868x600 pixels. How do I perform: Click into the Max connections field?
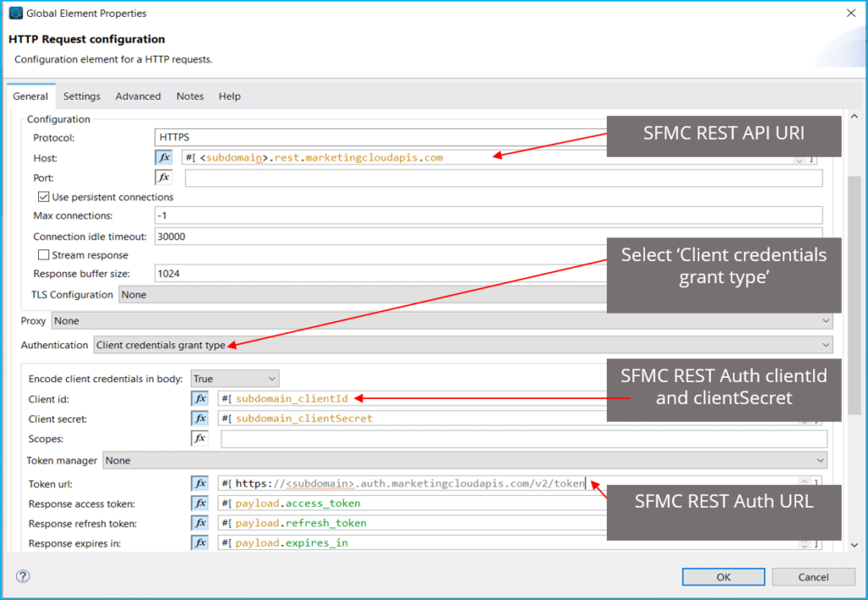(x=488, y=216)
